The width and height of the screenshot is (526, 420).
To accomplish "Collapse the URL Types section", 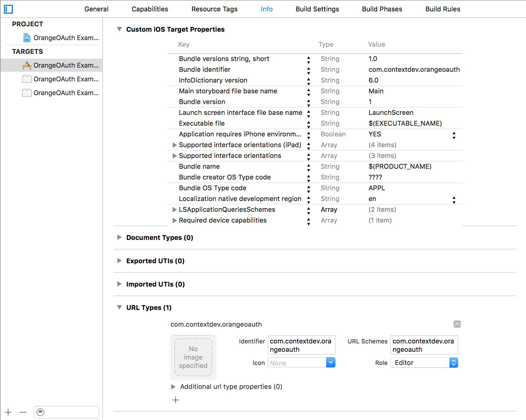I will click(x=119, y=307).
